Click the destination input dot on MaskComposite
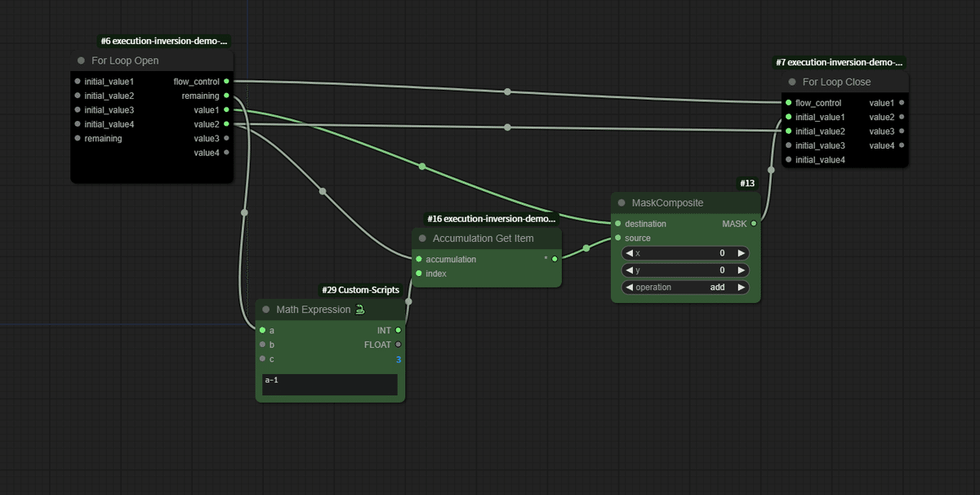980x495 pixels. [x=616, y=223]
